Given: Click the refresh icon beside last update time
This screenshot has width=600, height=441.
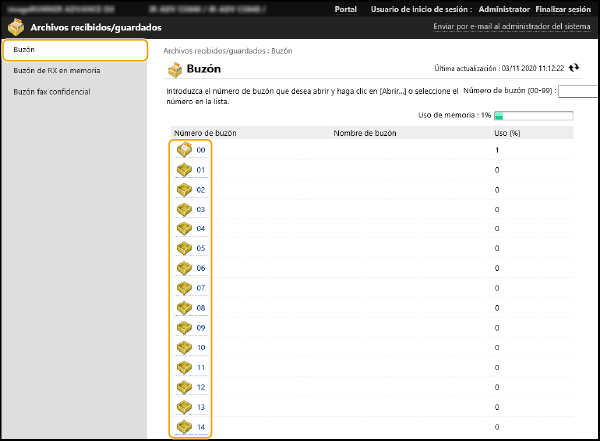Looking at the screenshot, I should pos(574,69).
